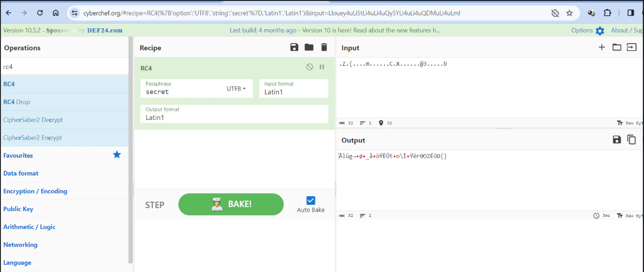Expand the Encryption / Encoding category
The width and height of the screenshot is (644, 272).
pos(35,191)
